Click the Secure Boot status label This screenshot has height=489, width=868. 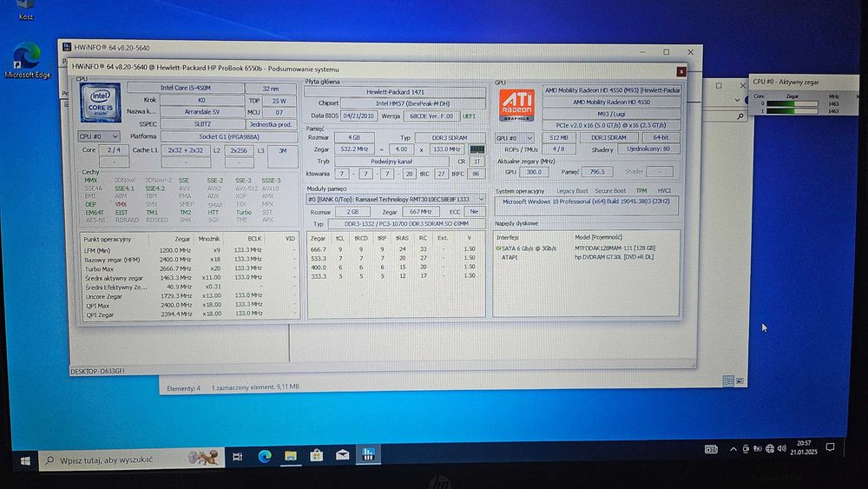[x=610, y=191]
